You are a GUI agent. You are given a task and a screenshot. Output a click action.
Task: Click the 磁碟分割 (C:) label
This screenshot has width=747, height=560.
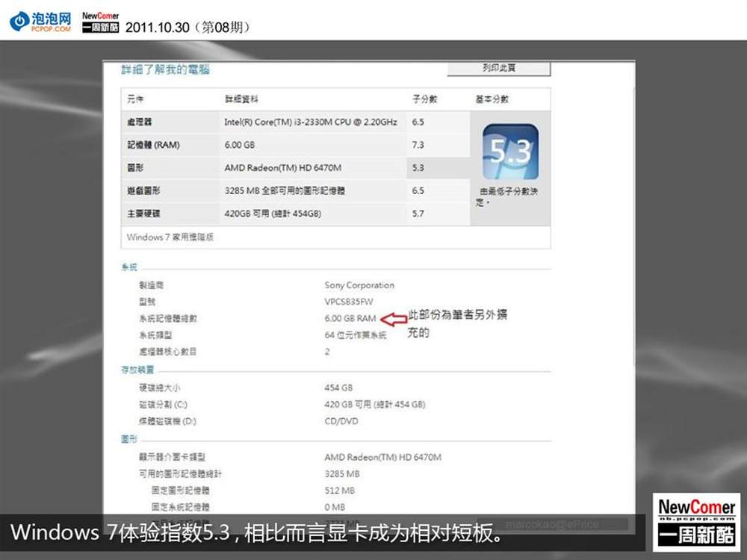(x=163, y=405)
